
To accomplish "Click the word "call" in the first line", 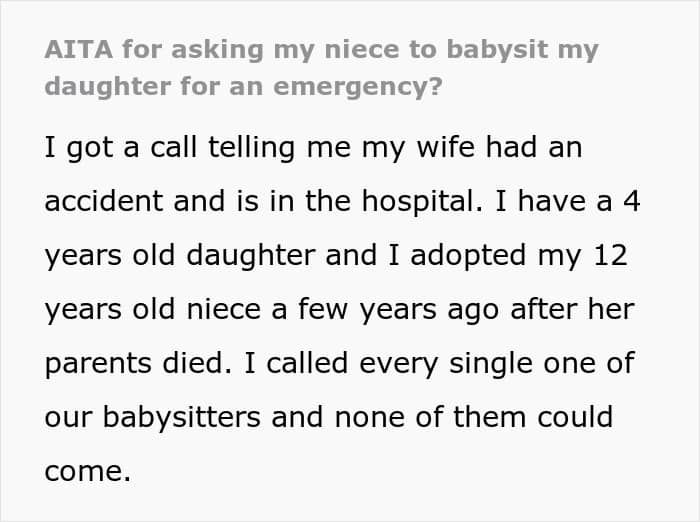I will tap(174, 147).
